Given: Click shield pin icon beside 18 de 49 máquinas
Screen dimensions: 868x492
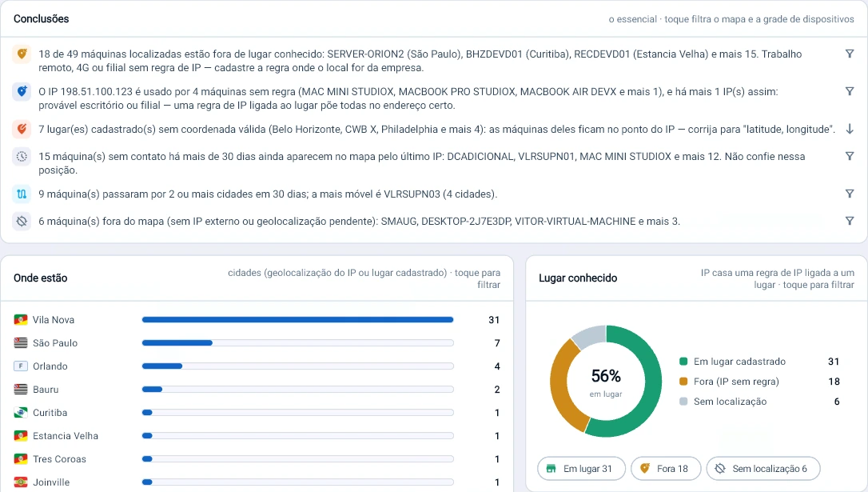Looking at the screenshot, I should tap(22, 54).
